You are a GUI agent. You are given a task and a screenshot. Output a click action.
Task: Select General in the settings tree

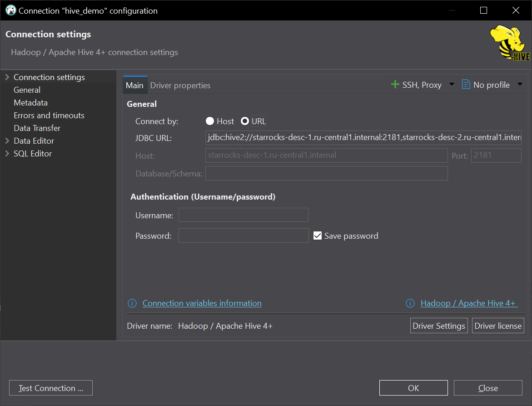(x=27, y=90)
